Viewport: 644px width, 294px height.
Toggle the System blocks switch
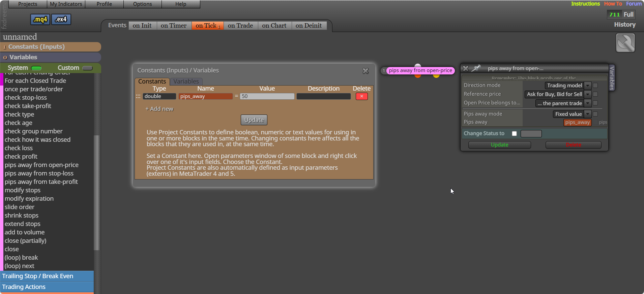point(36,68)
